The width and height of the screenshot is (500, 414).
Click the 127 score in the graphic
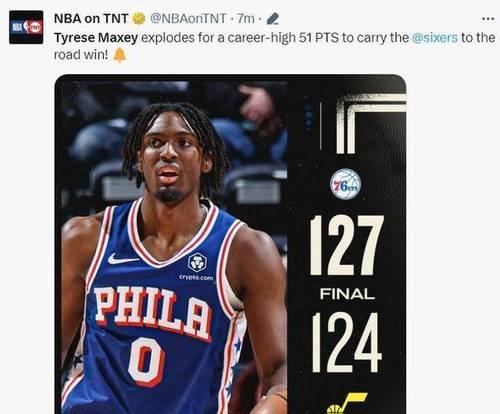click(347, 245)
